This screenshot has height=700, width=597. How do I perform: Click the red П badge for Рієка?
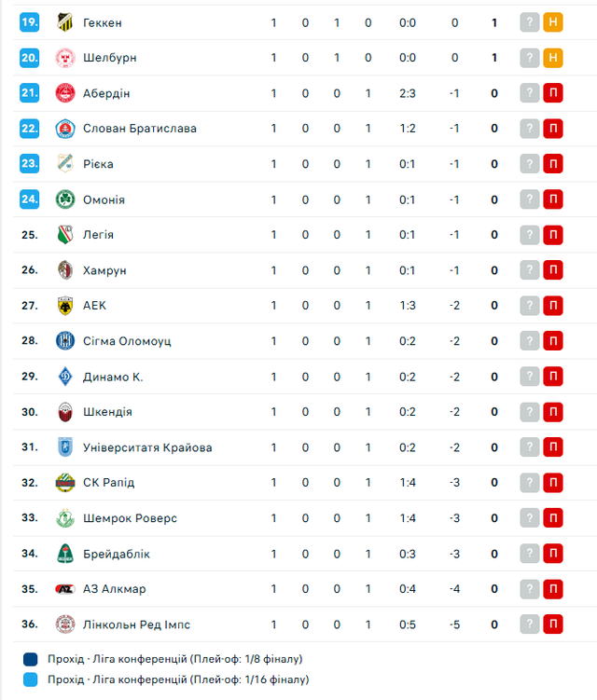[x=553, y=164]
